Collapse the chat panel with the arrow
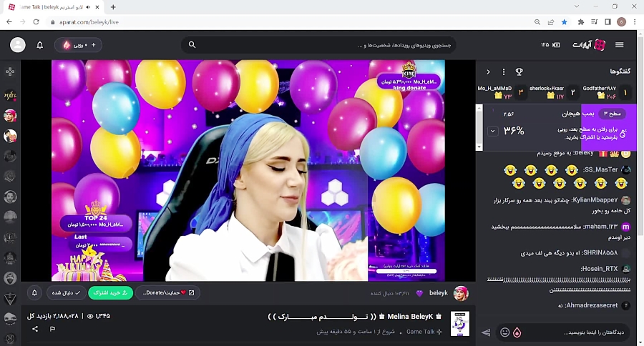The height and width of the screenshot is (346, 644). pyautogui.click(x=488, y=71)
